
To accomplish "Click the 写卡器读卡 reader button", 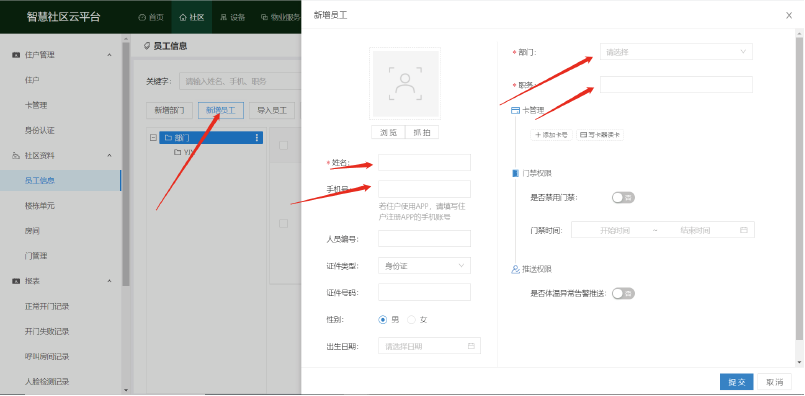I will pos(600,135).
